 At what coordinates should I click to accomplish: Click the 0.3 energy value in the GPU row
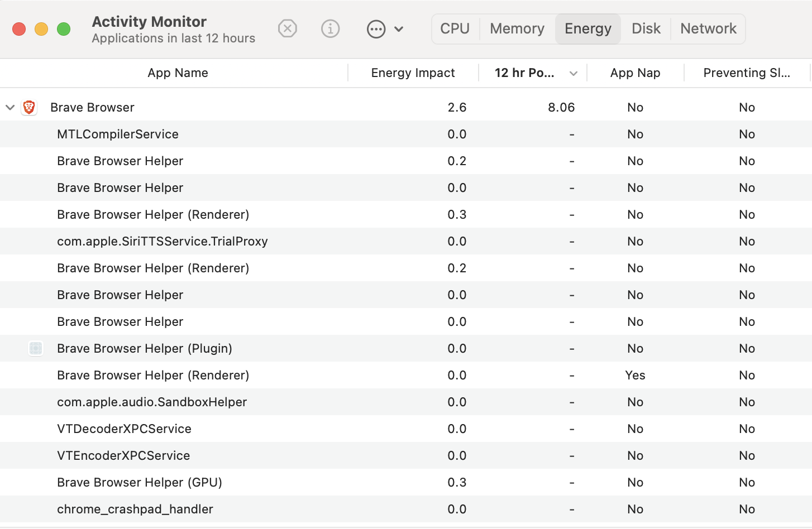[x=457, y=482]
